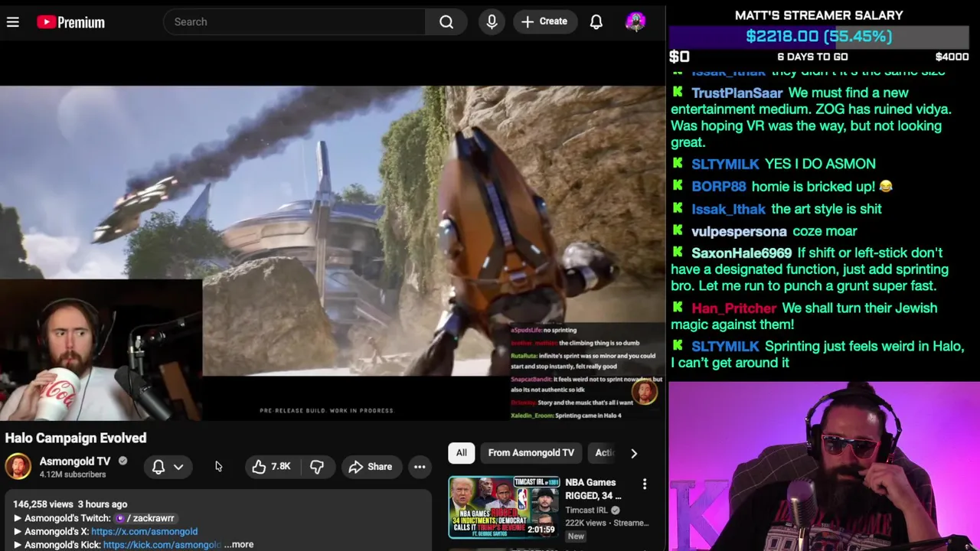Click the 146,258 views text

coord(43,504)
